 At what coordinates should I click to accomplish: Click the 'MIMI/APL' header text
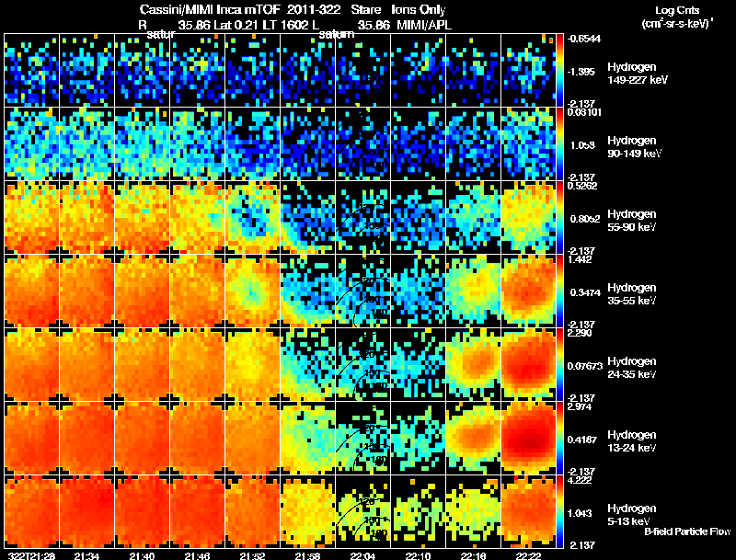click(424, 25)
